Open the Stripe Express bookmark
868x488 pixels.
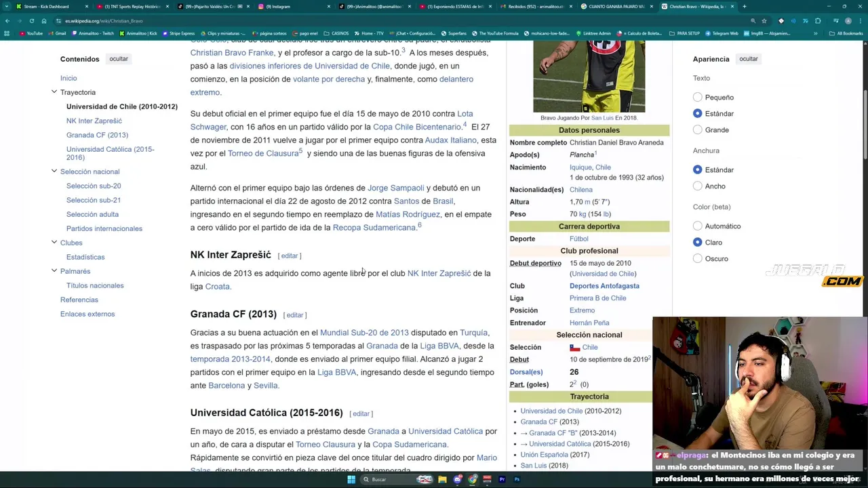(178, 33)
